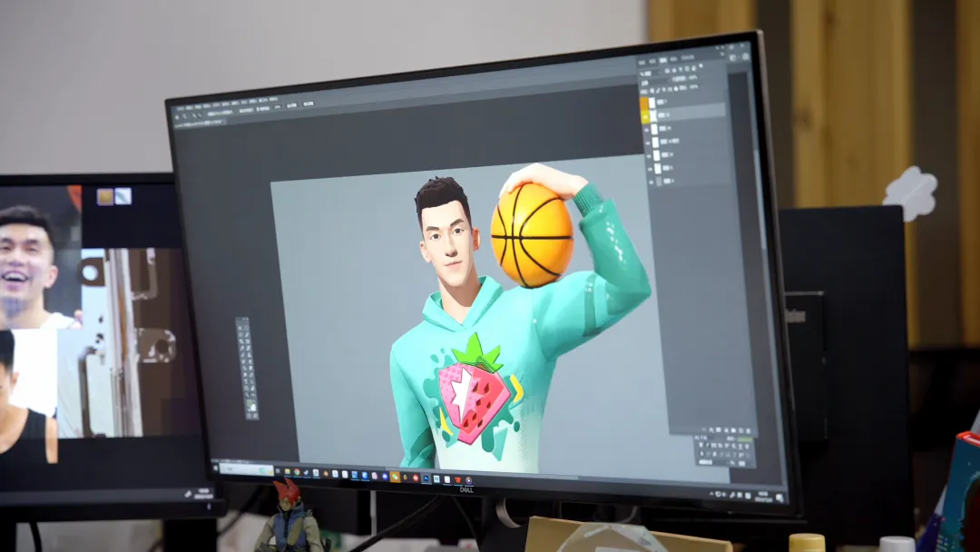Open Task View beside the search box

(278, 470)
